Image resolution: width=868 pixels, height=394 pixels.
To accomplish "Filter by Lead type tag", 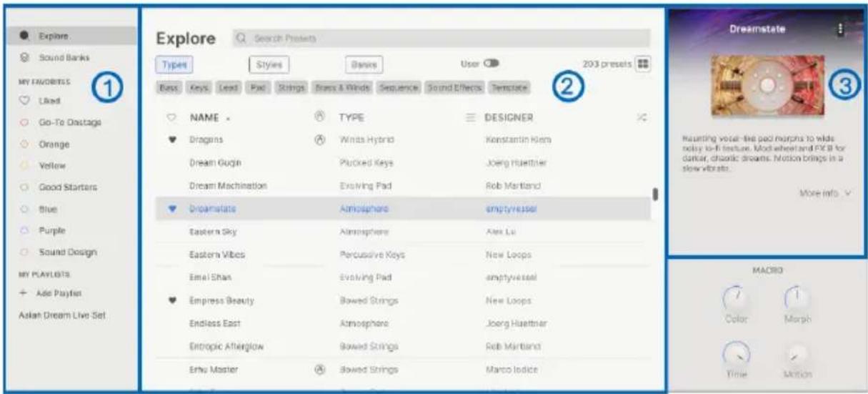I will coord(228,87).
